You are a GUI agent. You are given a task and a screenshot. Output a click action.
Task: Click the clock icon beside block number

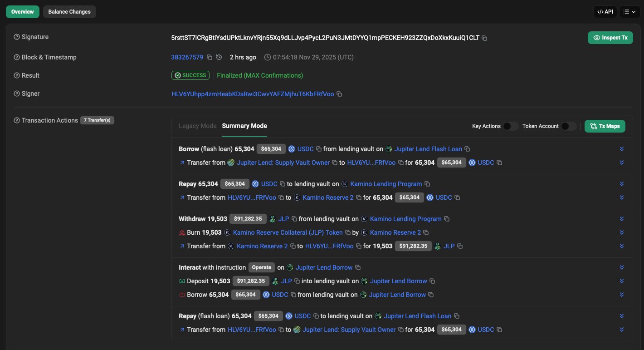[x=219, y=57]
